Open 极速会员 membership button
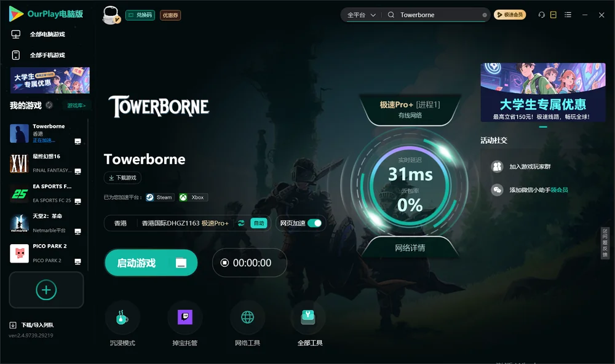This screenshot has height=364, width=615. (510, 15)
